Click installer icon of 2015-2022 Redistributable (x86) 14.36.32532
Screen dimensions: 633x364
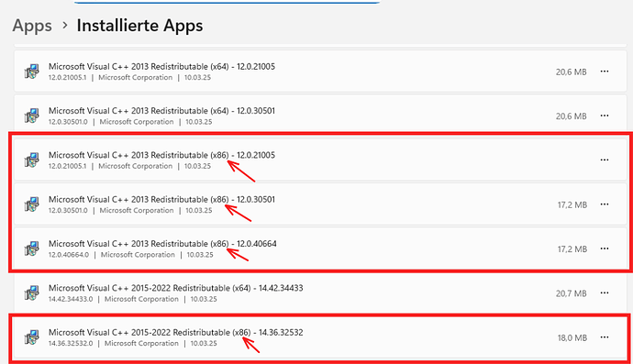click(32, 337)
